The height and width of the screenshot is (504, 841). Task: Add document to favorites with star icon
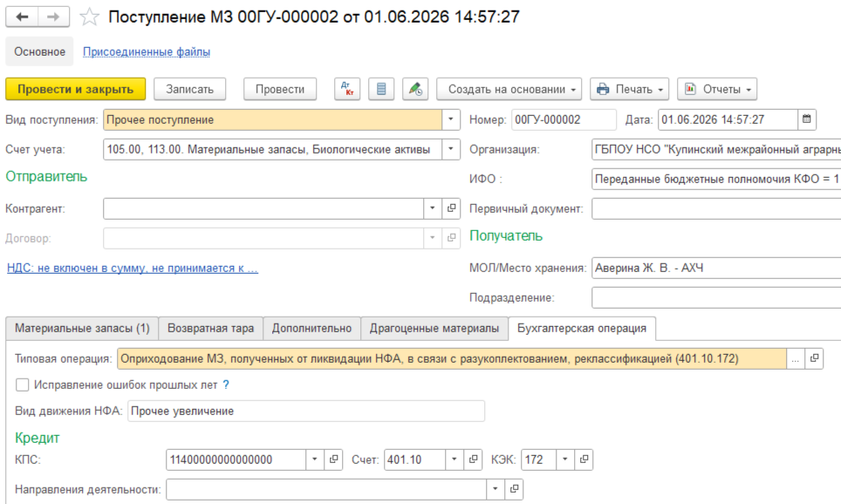(x=89, y=17)
